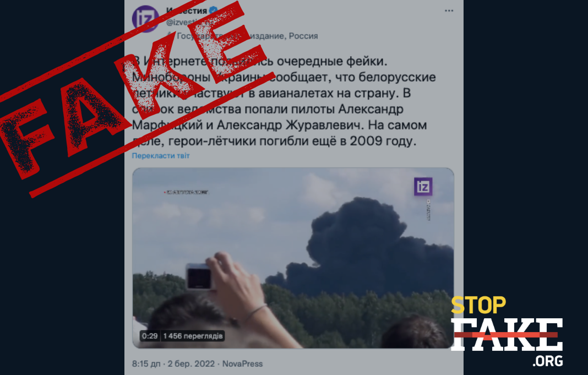
Task: Click the 0:29 video duration badge
Action: pyautogui.click(x=150, y=336)
